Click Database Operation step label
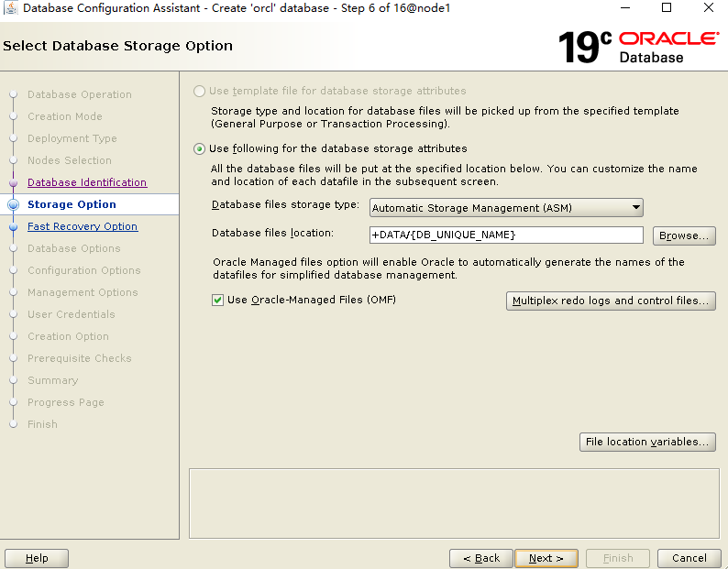Screen dimensions: 728x569 (80, 94)
